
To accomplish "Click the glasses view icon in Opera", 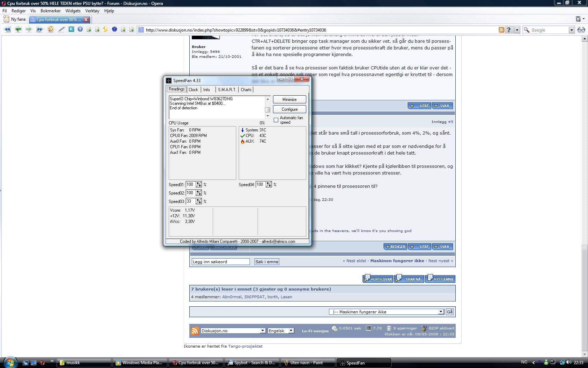I will [581, 30].
